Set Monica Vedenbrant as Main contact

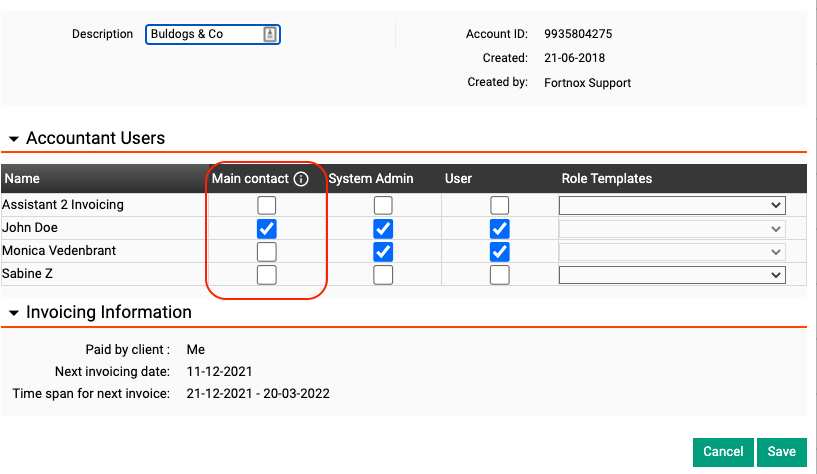click(267, 252)
